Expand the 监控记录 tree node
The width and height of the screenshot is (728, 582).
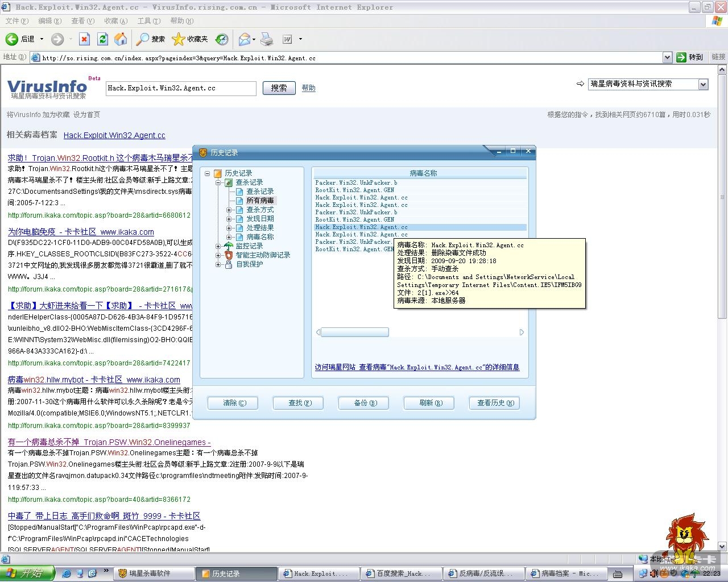pyautogui.click(x=218, y=246)
